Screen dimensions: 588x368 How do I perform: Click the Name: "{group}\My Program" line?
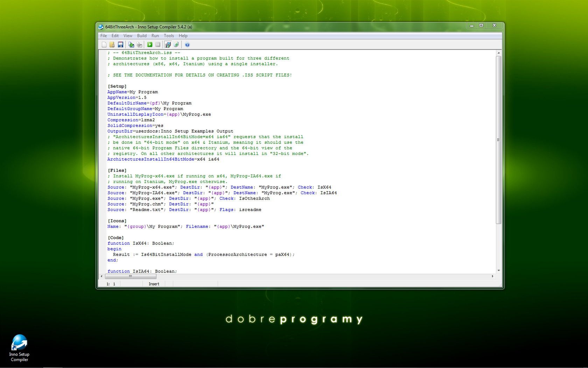click(x=186, y=226)
